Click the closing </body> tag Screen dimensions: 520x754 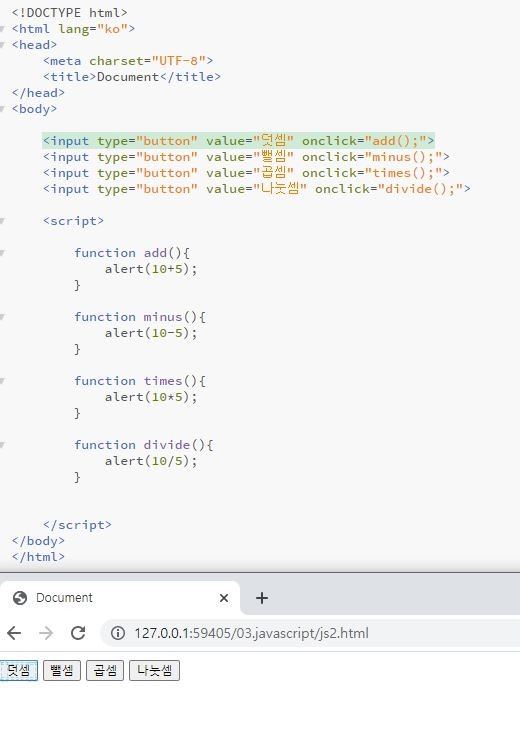[x=38, y=540]
